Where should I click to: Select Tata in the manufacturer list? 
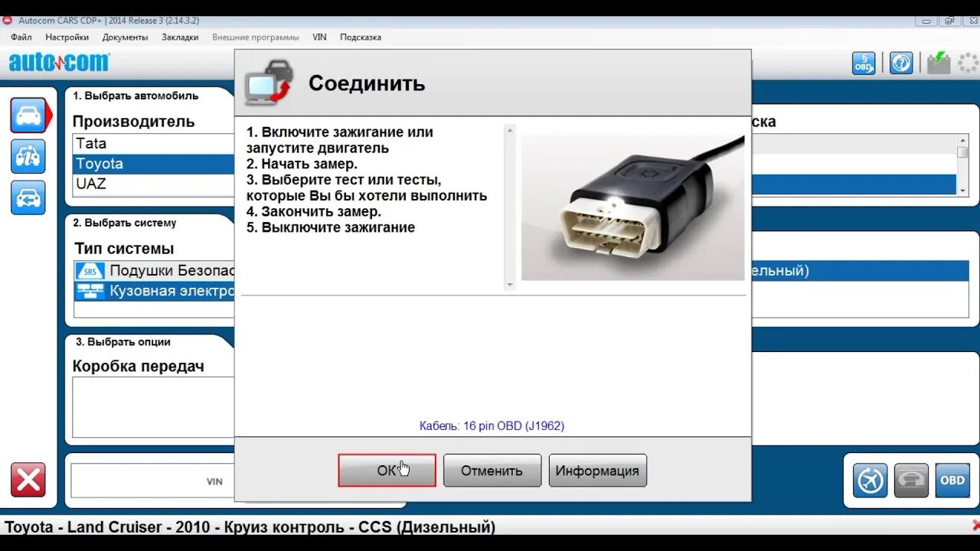[155, 143]
